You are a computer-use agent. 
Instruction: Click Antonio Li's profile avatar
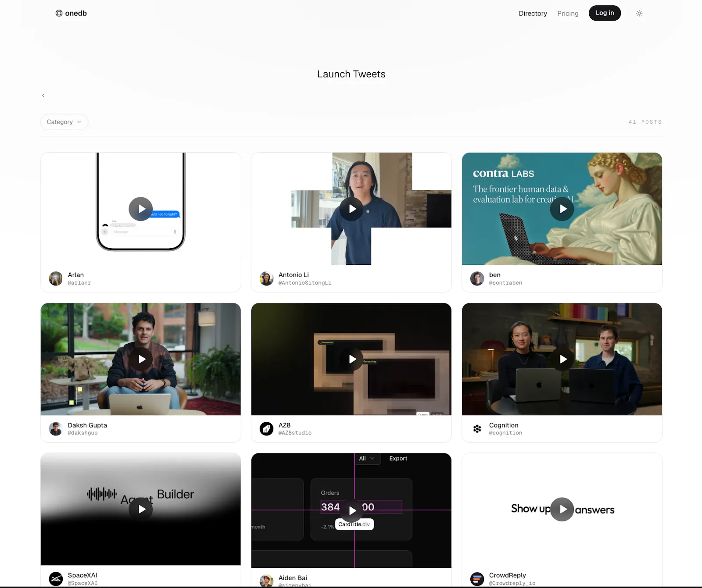[x=266, y=278]
